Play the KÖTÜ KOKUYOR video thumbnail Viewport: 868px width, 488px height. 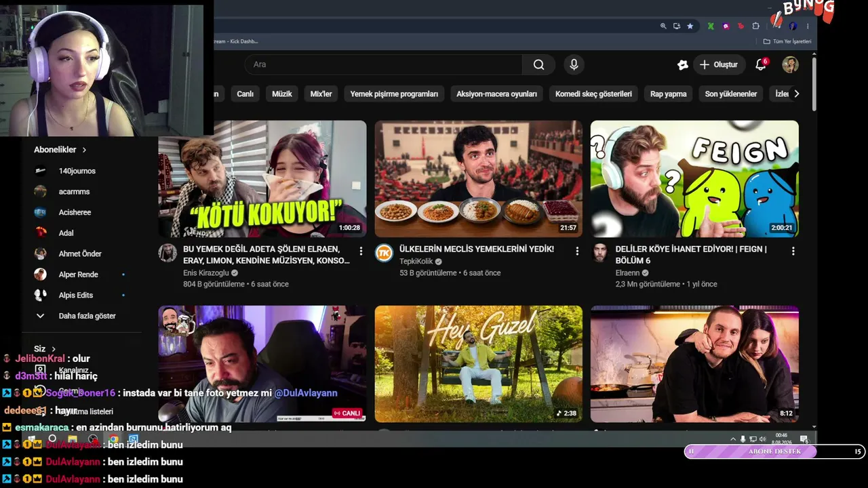click(262, 179)
